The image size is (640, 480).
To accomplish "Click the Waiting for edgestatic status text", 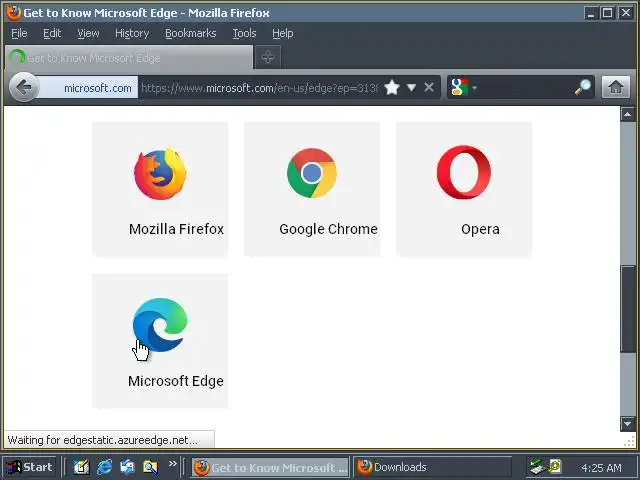I will 102,440.
